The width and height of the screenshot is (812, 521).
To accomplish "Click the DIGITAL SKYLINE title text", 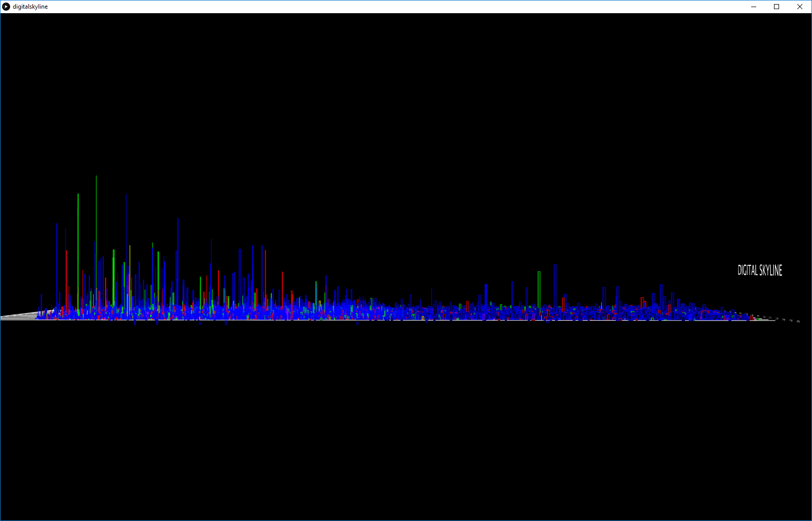I will pyautogui.click(x=759, y=270).
